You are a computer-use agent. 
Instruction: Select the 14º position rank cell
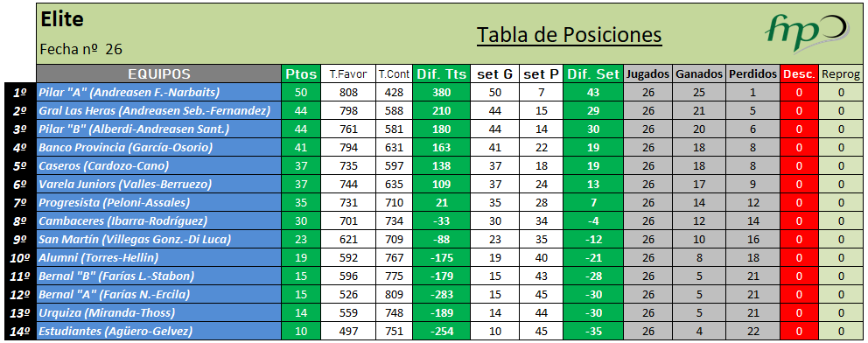click(x=20, y=332)
